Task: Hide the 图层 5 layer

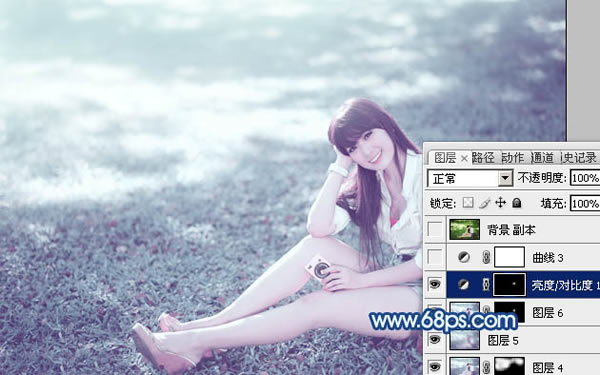Action: (x=435, y=339)
